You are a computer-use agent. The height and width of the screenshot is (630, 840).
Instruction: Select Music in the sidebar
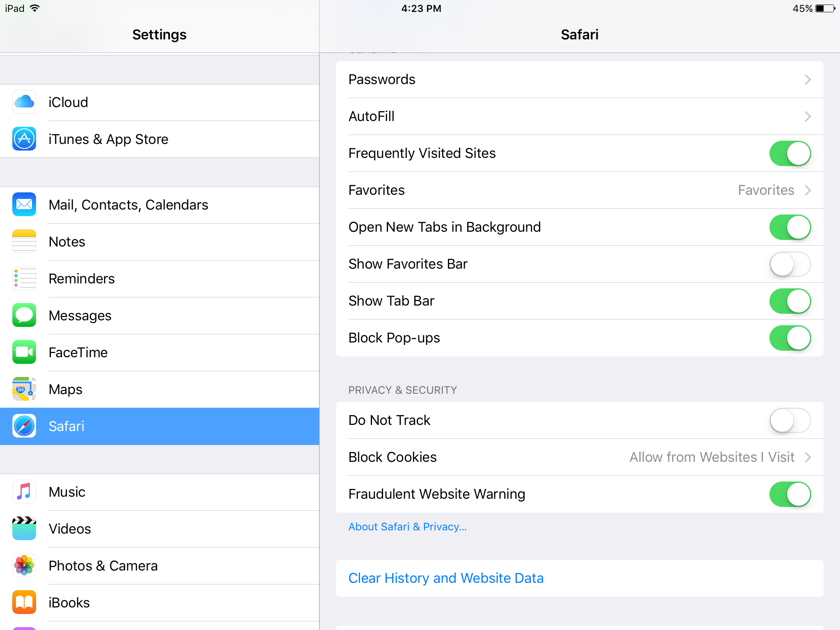[x=67, y=492]
